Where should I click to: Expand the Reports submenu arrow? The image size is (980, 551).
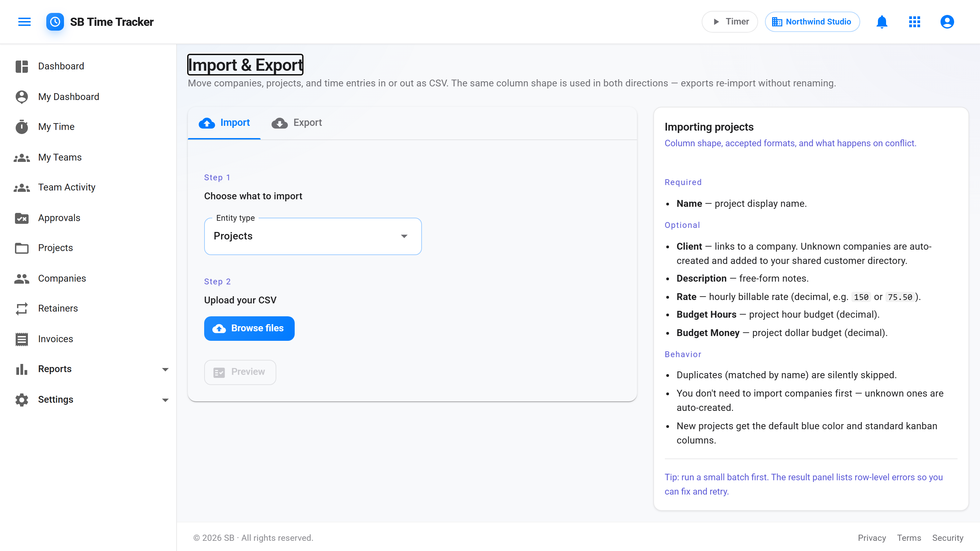click(x=165, y=369)
